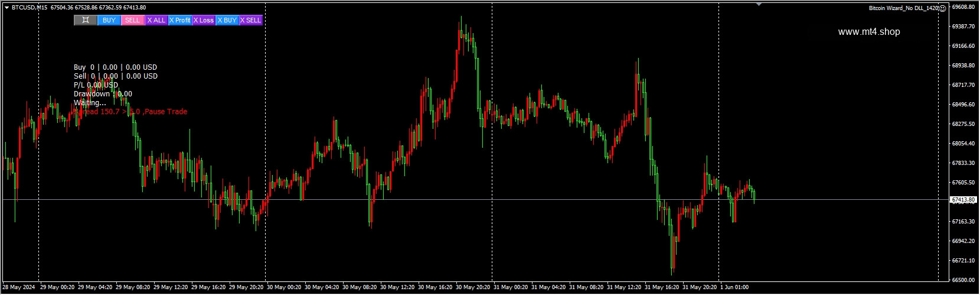980x295 pixels.
Task: Click the X BUY button
Action: click(x=227, y=20)
